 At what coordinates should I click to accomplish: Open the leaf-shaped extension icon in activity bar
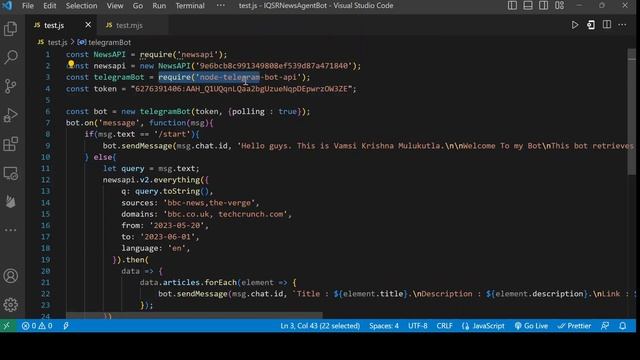pyautogui.click(x=11, y=202)
